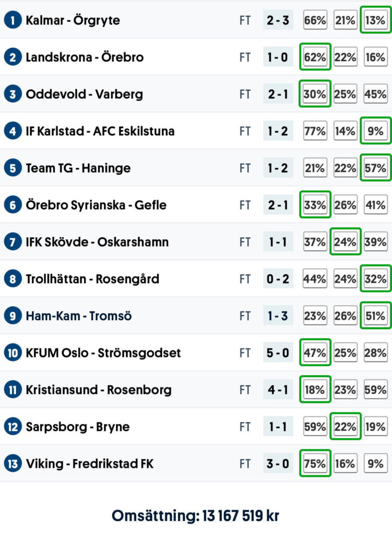Click the 5 - 0 score for KFUM Oslo
Screen dimensions: 392x535
pos(278,353)
